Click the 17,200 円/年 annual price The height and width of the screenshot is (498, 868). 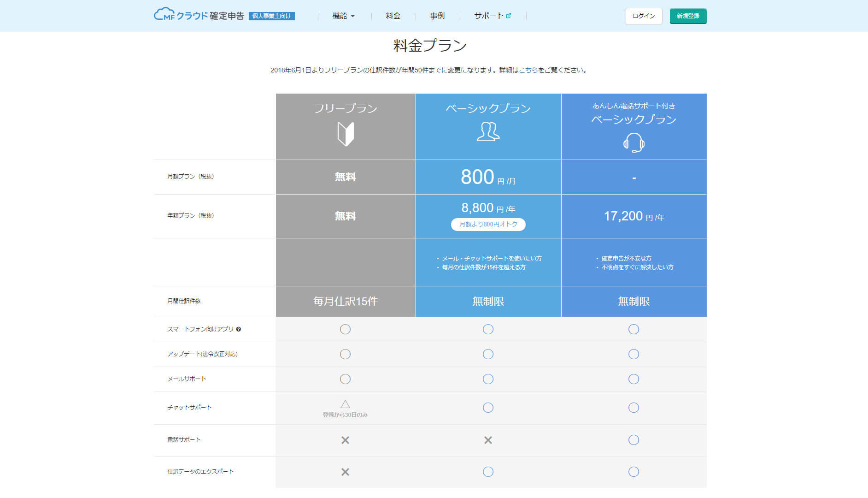point(634,216)
